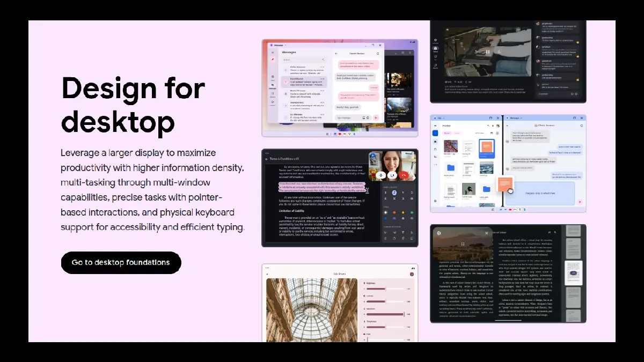Select the white color swatch in the editor panel
The height and width of the screenshot is (362, 644).
(x=385, y=212)
